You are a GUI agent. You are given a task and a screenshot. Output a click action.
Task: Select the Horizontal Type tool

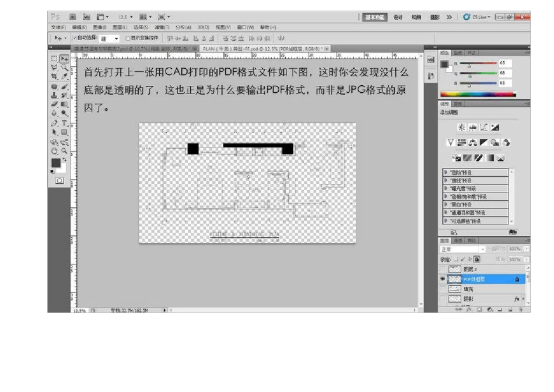click(64, 123)
